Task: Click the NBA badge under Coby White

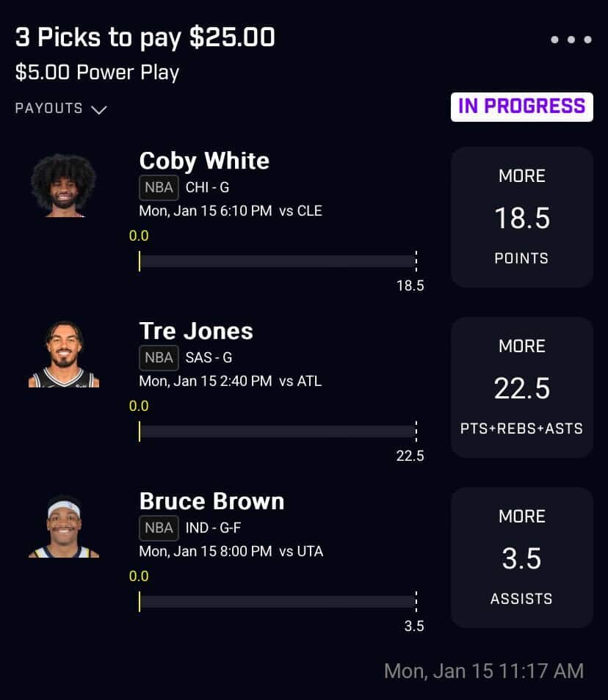Action: 159,188
